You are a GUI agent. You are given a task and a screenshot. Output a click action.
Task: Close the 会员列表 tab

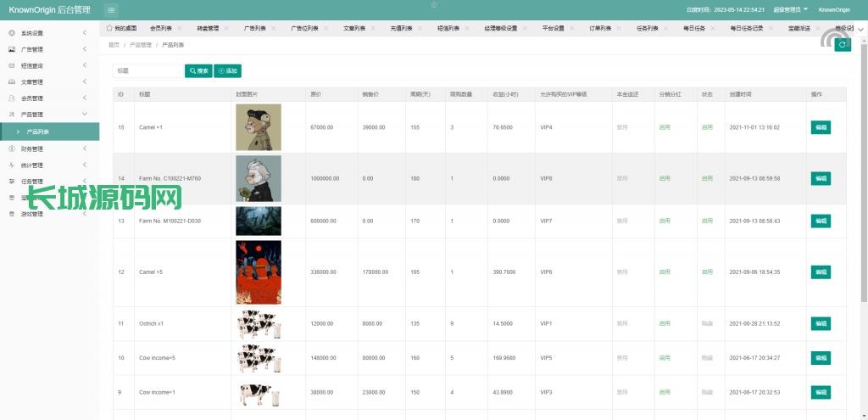pos(180,28)
